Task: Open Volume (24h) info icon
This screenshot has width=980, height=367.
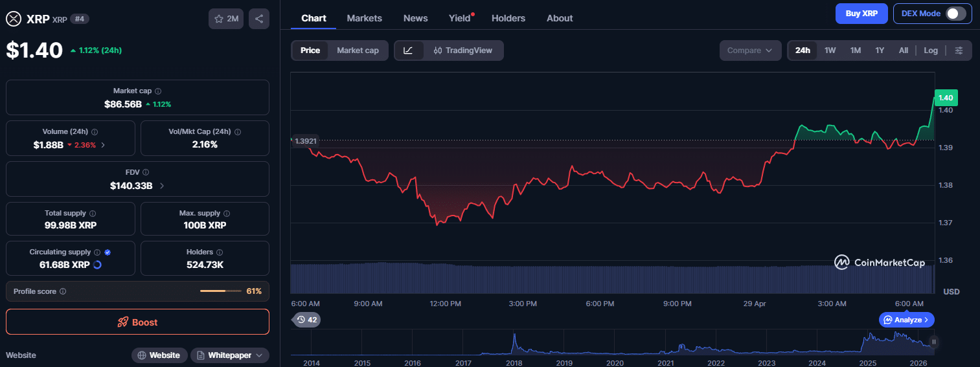Action: 95,131
